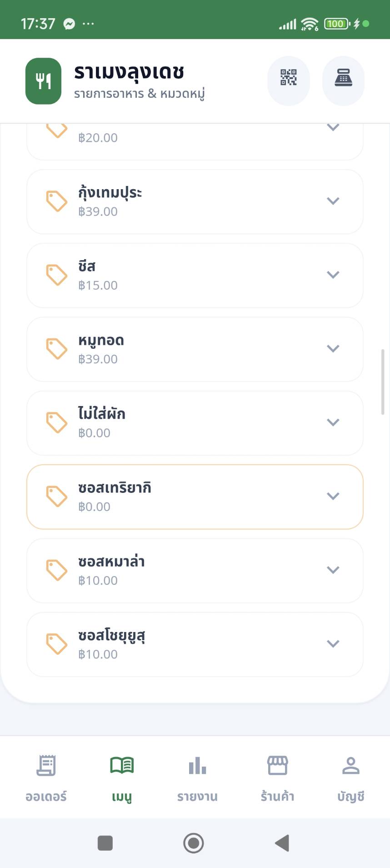Expand the ซอสโชยุยูสุ item chevron
The width and height of the screenshot is (390, 868).
[333, 644]
